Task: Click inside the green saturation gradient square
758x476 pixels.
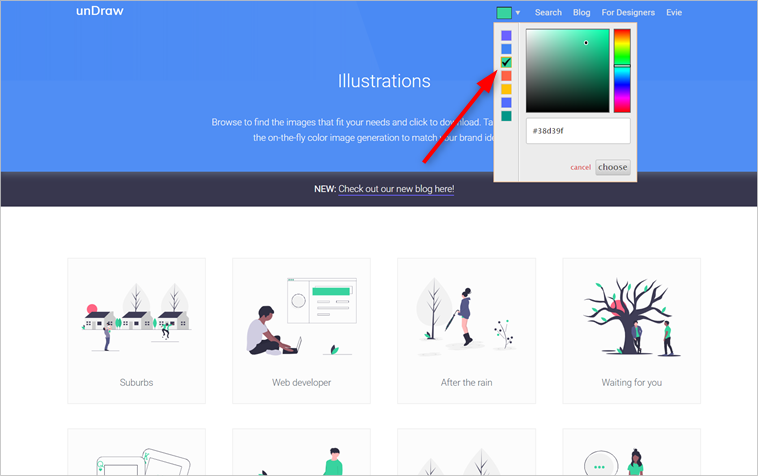Action: tap(567, 70)
